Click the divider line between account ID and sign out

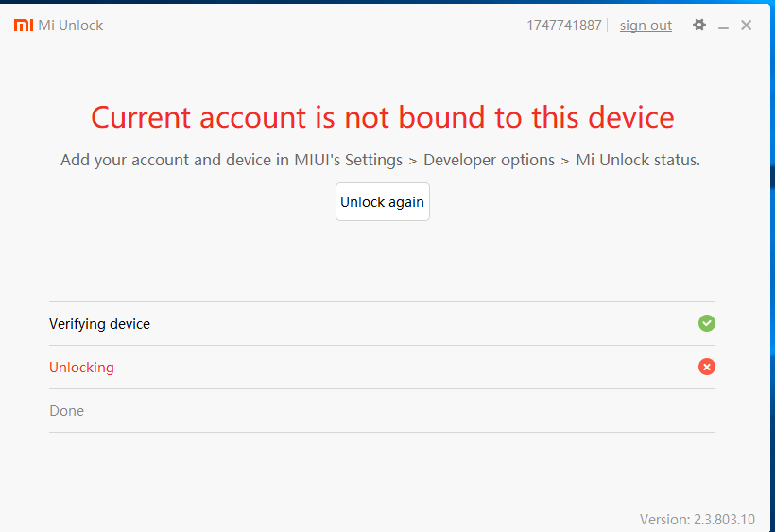[608, 26]
